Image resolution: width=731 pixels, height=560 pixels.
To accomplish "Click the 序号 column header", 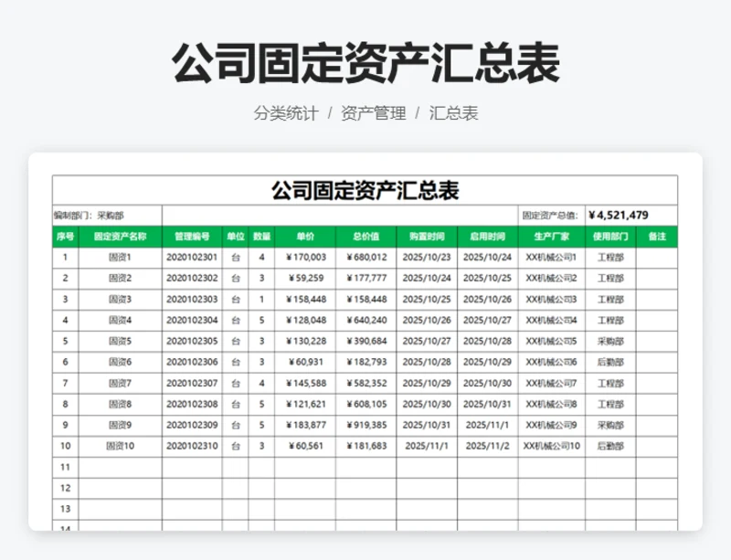I will [65, 237].
